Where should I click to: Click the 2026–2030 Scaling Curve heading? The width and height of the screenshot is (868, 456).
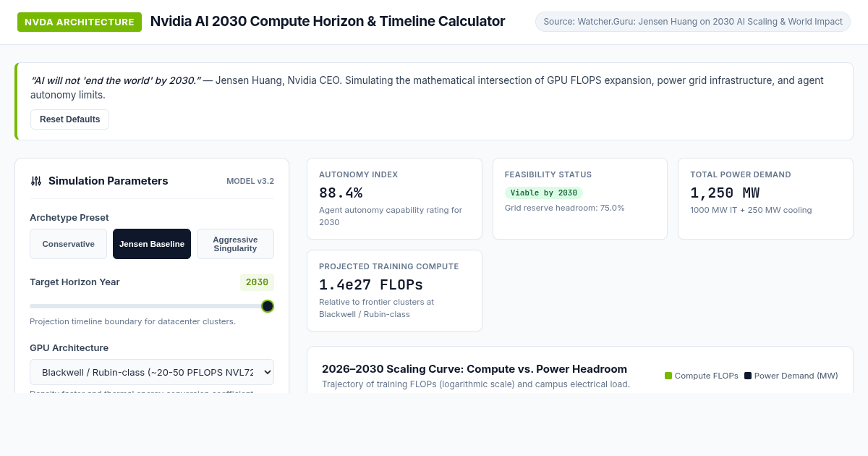[x=475, y=369]
